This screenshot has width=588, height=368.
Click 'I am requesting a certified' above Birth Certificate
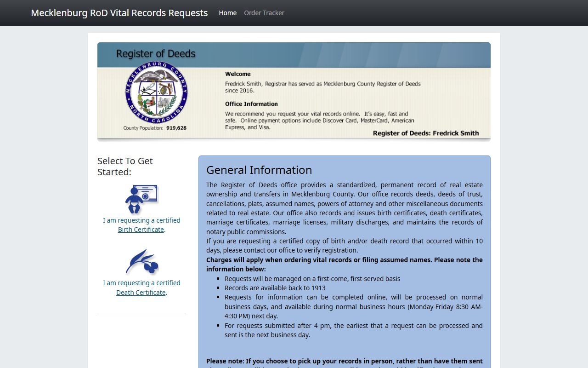(x=141, y=220)
